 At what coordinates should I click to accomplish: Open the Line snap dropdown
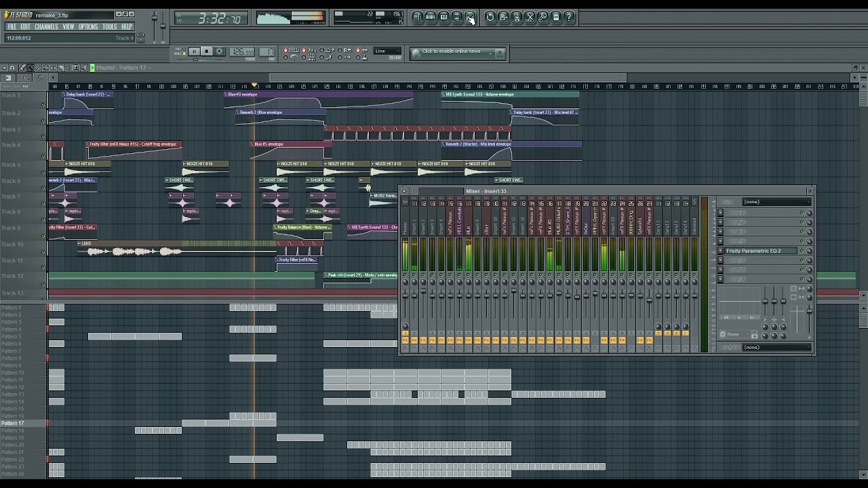(x=389, y=51)
